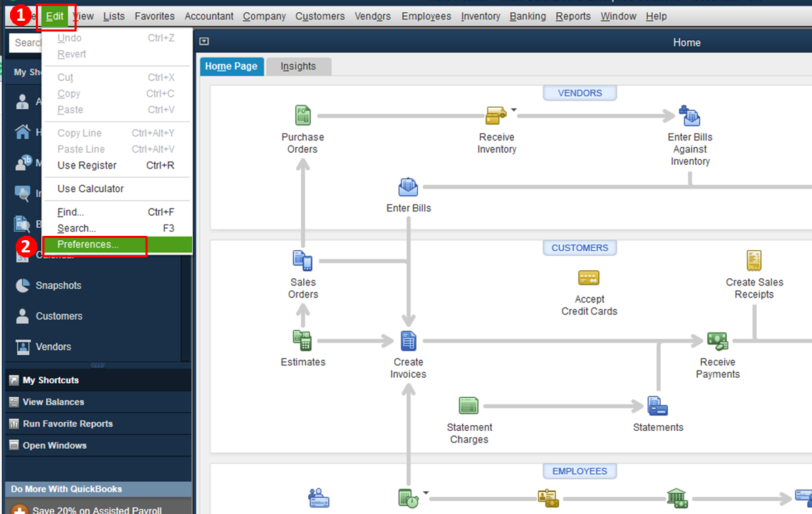Select Preferences in the Edit menu
Image resolution: width=812 pixels, height=514 pixels.
click(117, 244)
